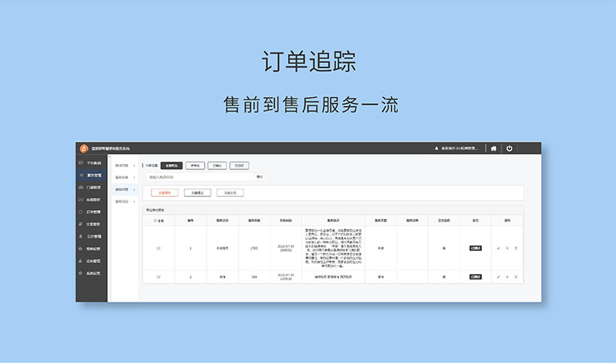Click the dark outlined batch approve button
The width and height of the screenshot is (616, 364).
(x=197, y=193)
